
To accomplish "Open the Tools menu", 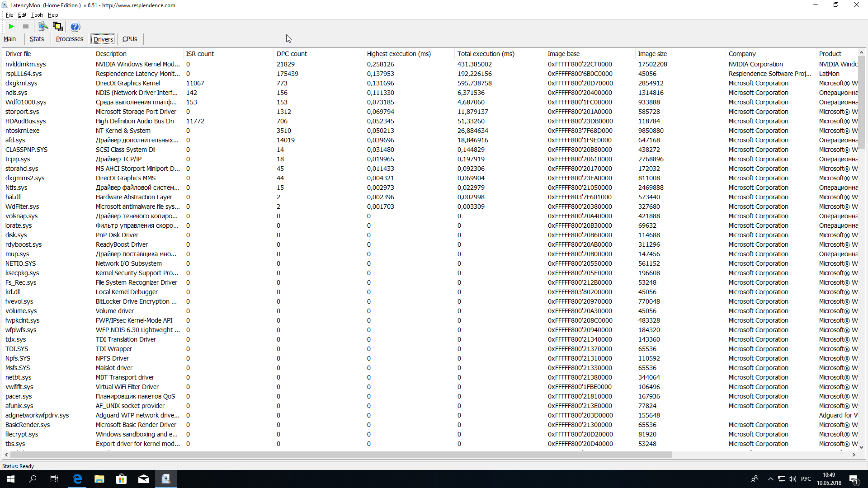I will [37, 15].
